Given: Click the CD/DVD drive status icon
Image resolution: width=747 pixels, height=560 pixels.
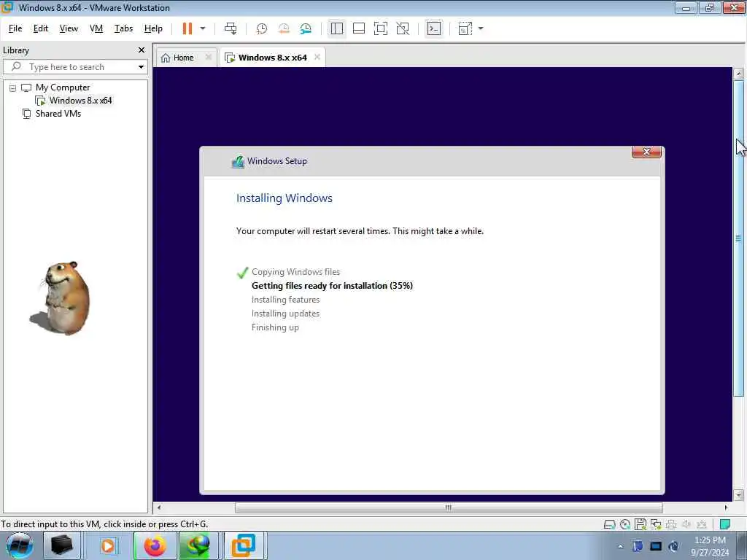Looking at the screenshot, I should click(625, 525).
